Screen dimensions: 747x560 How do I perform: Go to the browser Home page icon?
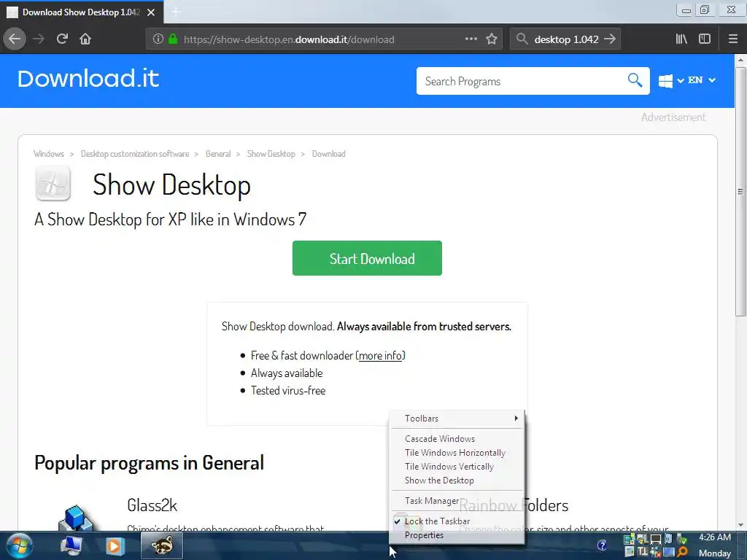[85, 39]
